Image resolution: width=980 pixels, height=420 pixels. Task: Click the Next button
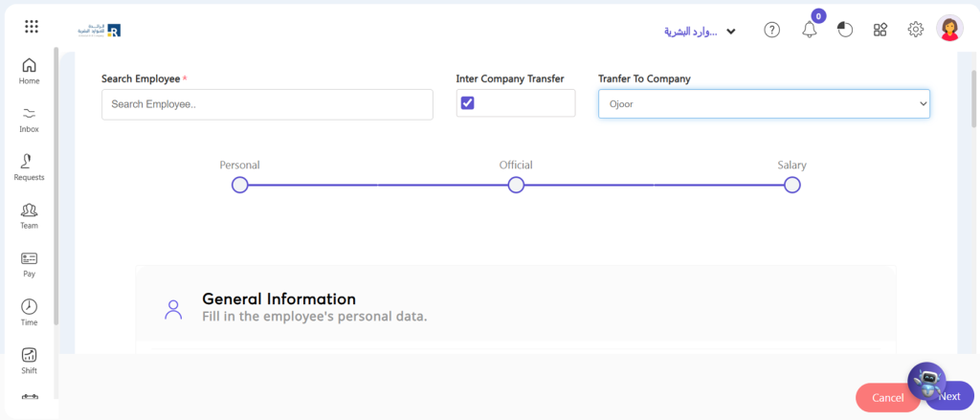[x=948, y=396]
